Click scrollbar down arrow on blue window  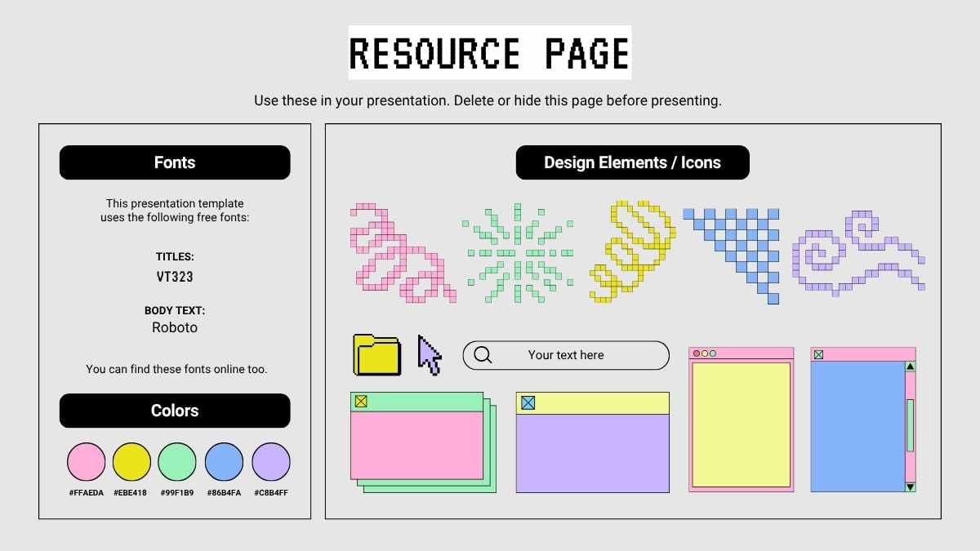point(911,487)
